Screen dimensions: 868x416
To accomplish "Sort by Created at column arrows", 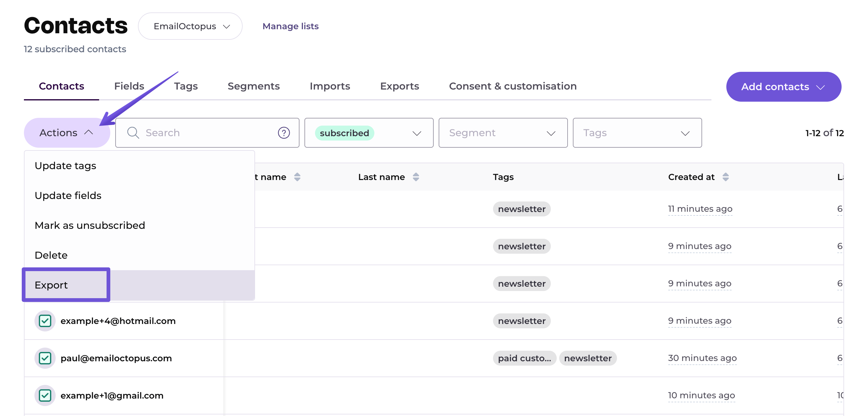I will [725, 177].
